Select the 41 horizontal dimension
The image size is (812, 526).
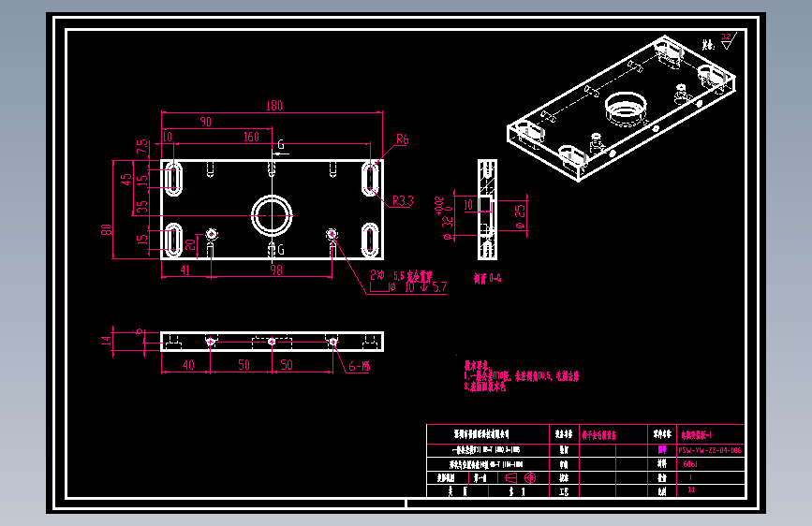click(185, 270)
